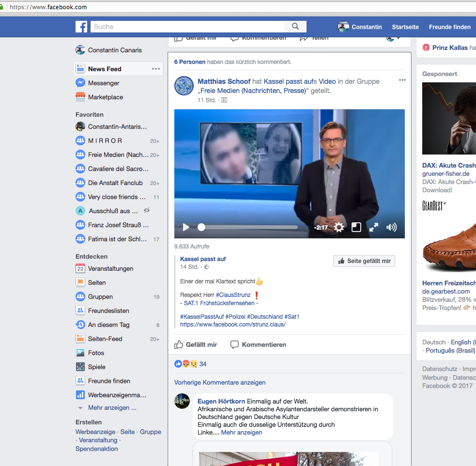Click the picture-in-picture video icon
476x466 pixels.
point(356,227)
